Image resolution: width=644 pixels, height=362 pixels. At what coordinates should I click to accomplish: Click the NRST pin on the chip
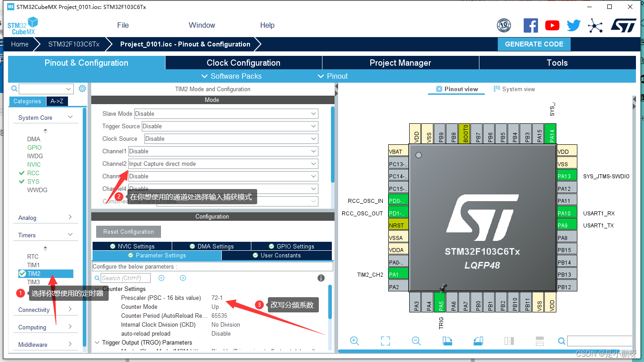[398, 225]
